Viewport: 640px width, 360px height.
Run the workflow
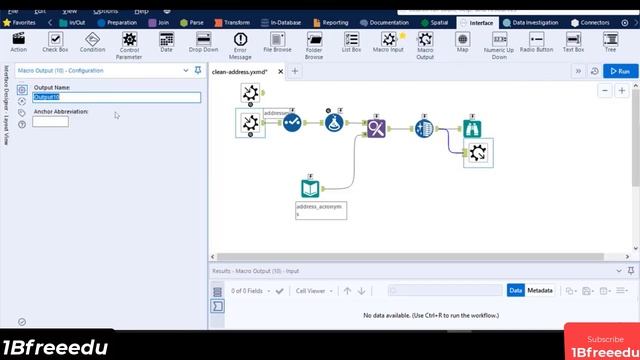[620, 71]
